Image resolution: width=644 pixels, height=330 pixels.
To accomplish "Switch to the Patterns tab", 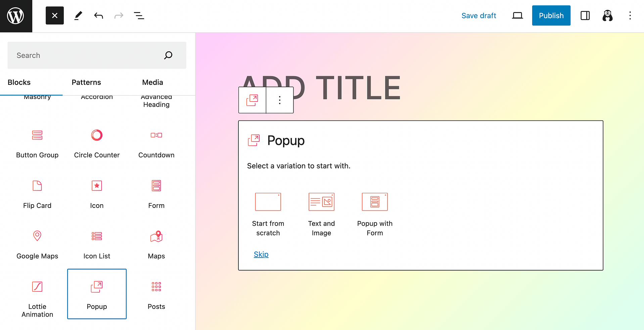I will pyautogui.click(x=86, y=82).
